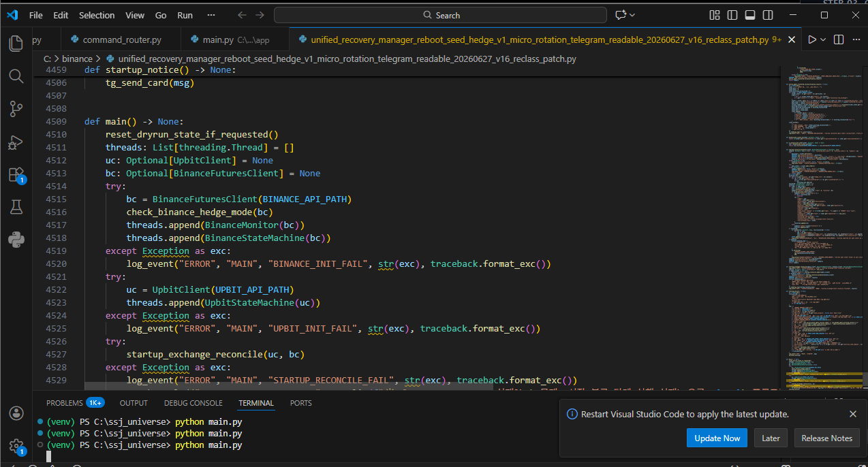868x467 pixels.
Task: Expand the hidden menus ellipsis in title bar
Action: coord(211,15)
